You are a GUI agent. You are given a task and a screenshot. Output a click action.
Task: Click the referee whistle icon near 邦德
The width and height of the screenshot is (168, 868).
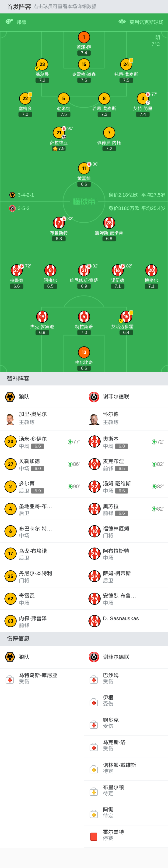coord(9,21)
